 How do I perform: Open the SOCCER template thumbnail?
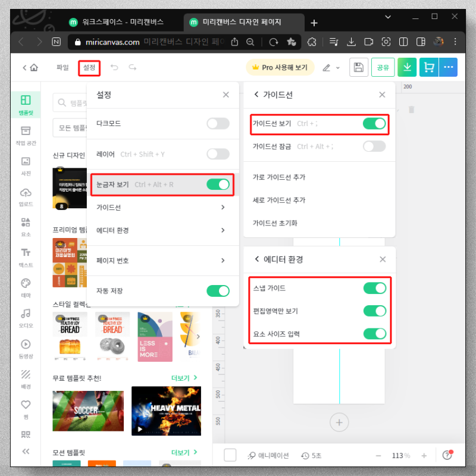(x=88, y=411)
